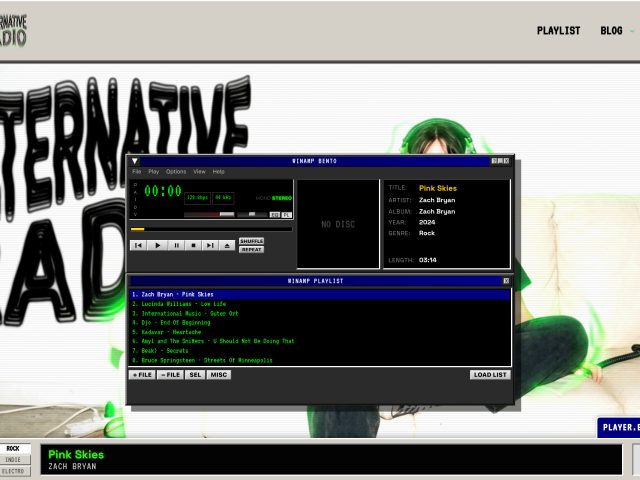The width and height of the screenshot is (640, 480).
Task: Open the File menu
Action: [136, 171]
